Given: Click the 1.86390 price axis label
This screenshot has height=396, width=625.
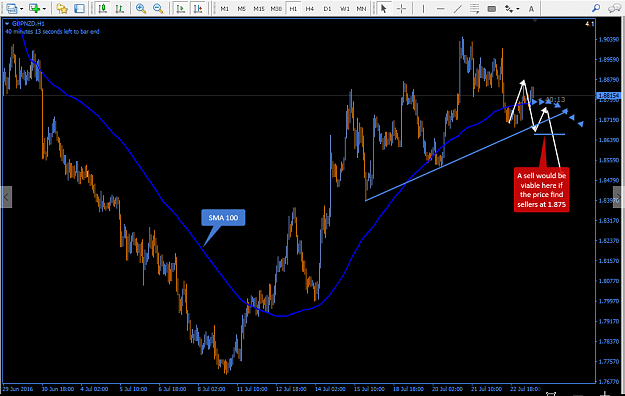Looking at the screenshot, I should pos(609,140).
